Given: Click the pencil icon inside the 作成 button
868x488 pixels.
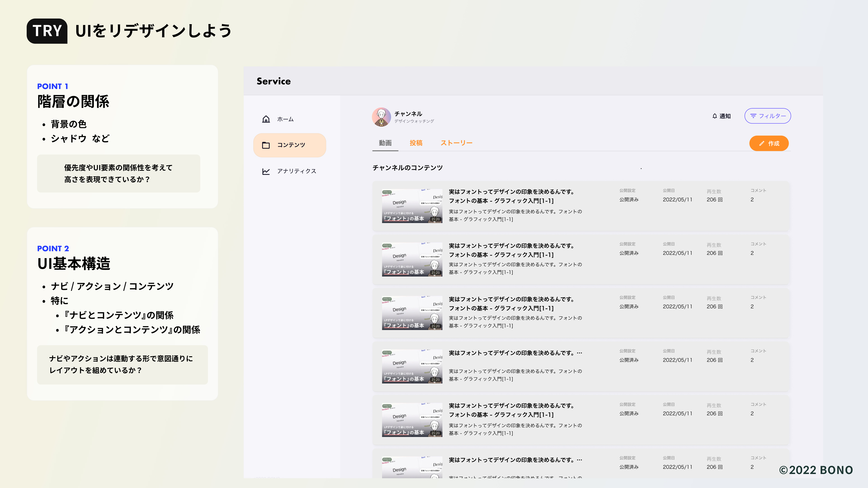Looking at the screenshot, I should 762,143.
